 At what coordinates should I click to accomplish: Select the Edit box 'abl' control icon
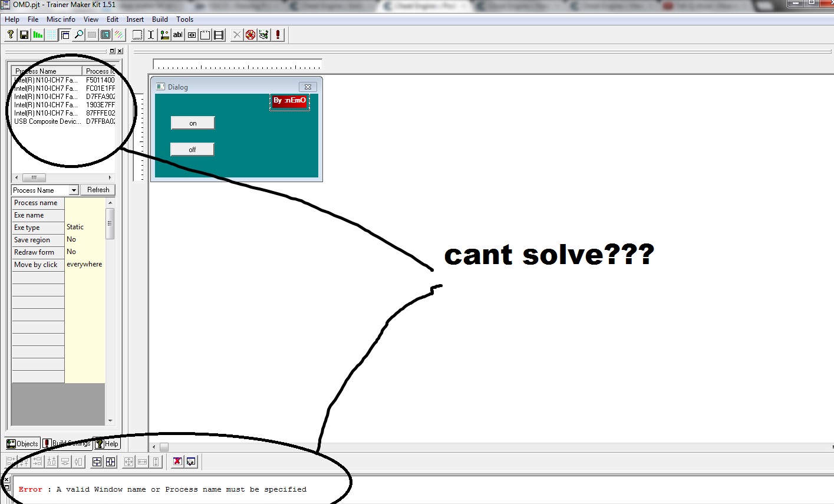(x=177, y=34)
